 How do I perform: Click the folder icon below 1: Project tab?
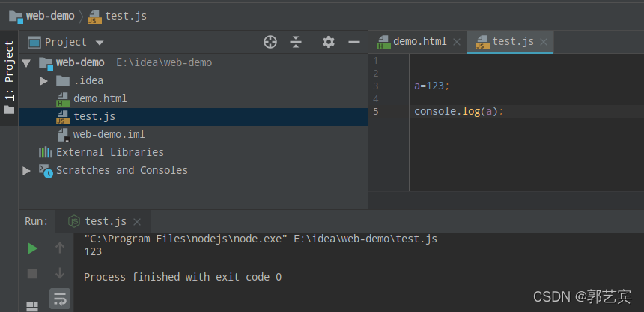tap(9, 109)
